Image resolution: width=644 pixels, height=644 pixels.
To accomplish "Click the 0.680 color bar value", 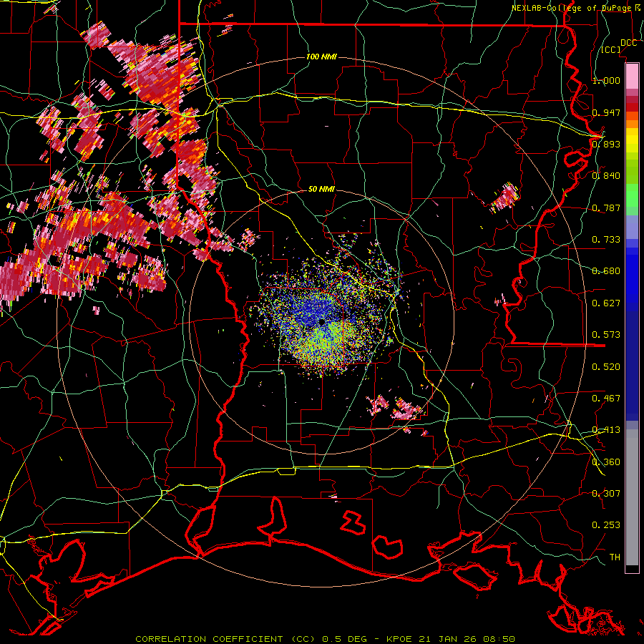I will tap(606, 271).
